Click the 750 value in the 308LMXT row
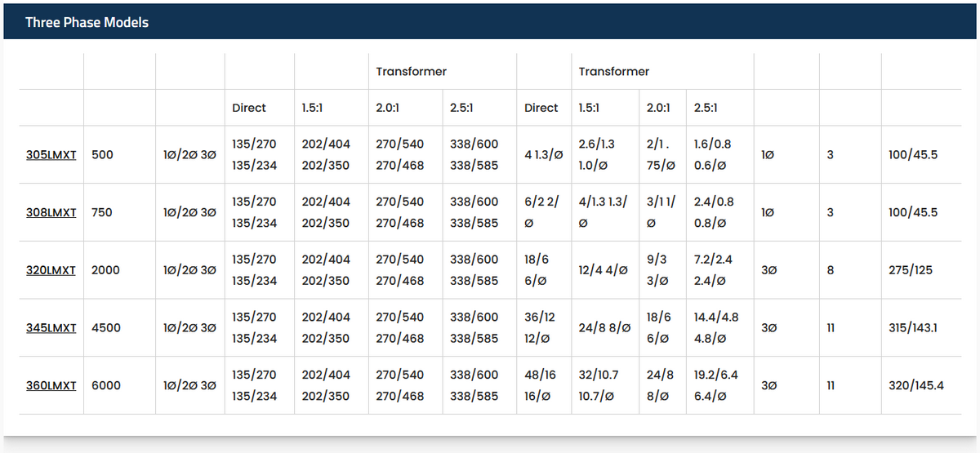The width and height of the screenshot is (980, 453). [x=103, y=212]
